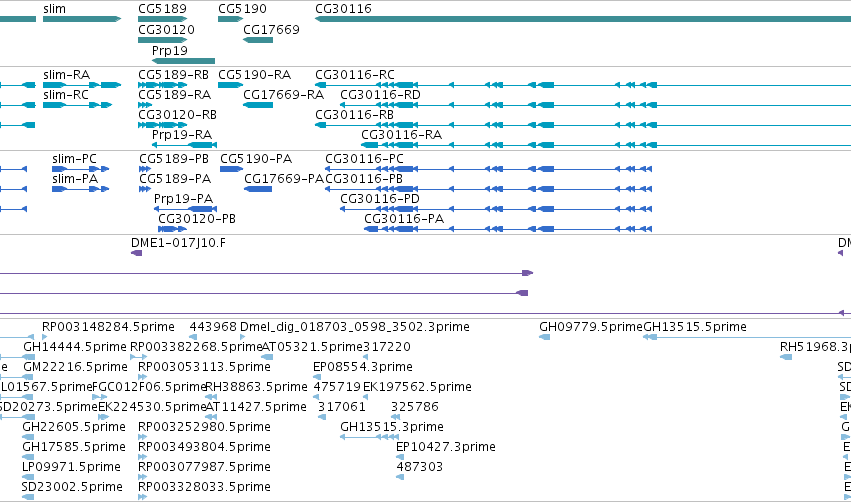
Task: Open EST EK197562.5prime
Action: (x=417, y=387)
